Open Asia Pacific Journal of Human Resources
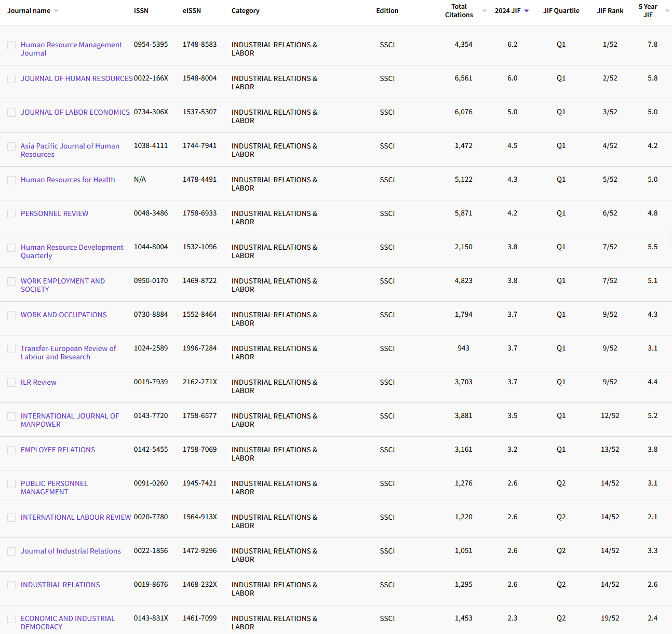This screenshot has width=672, height=634. pos(70,150)
